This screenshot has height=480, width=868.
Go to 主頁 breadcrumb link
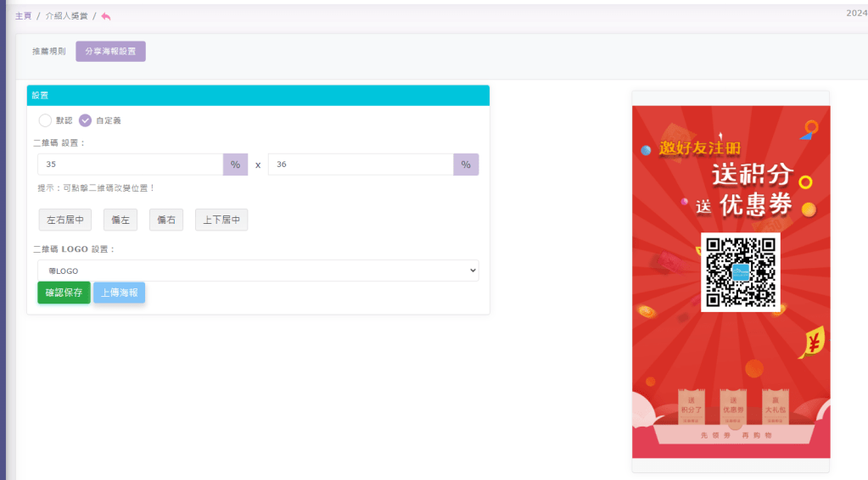point(23,16)
